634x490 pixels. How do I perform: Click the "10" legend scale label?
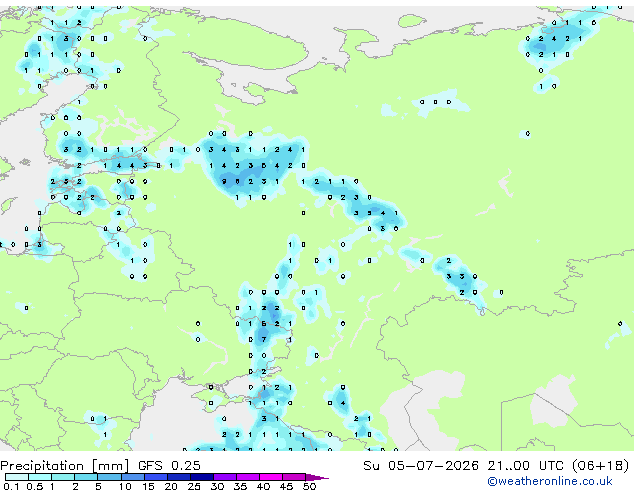click(x=125, y=486)
